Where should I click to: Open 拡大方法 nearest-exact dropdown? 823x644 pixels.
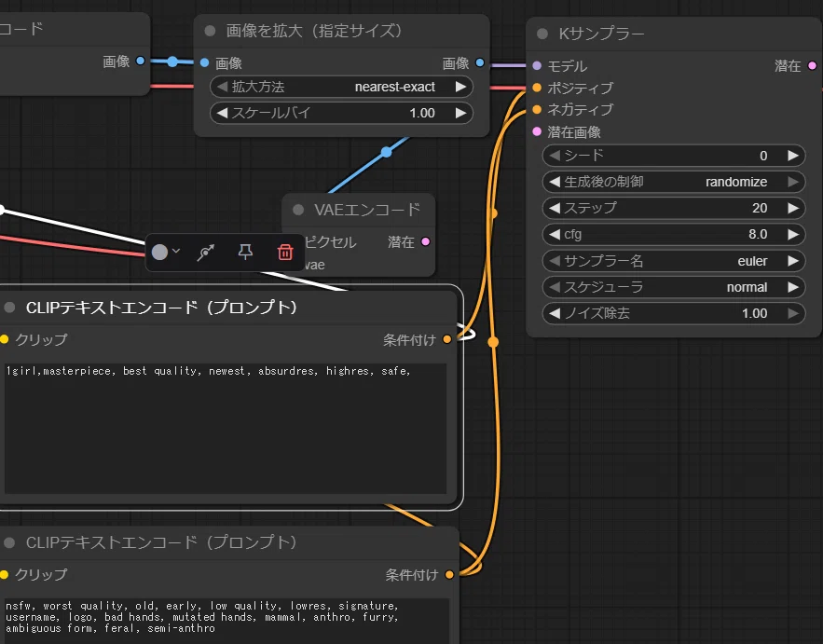click(341, 87)
